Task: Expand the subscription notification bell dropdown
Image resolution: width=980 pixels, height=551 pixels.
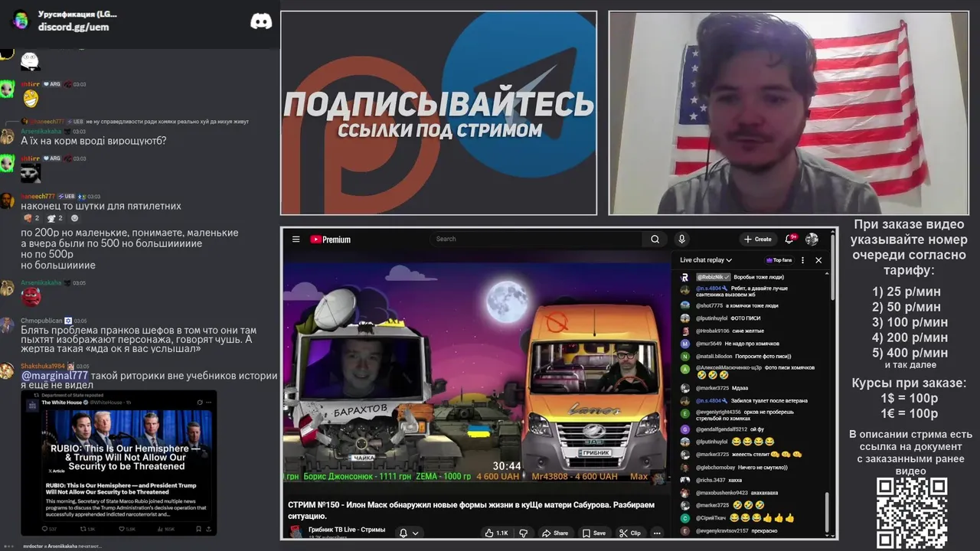Action: (409, 533)
